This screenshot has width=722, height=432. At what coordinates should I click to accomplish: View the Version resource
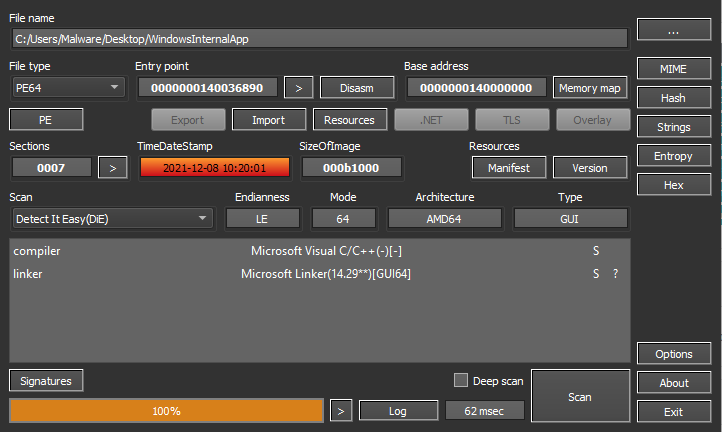click(x=590, y=168)
